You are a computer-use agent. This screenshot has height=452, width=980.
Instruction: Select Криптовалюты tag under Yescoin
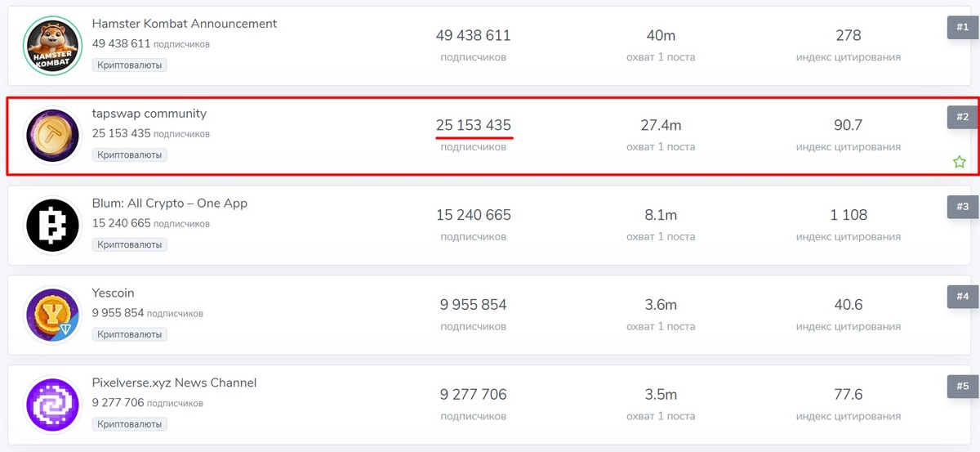(x=130, y=334)
